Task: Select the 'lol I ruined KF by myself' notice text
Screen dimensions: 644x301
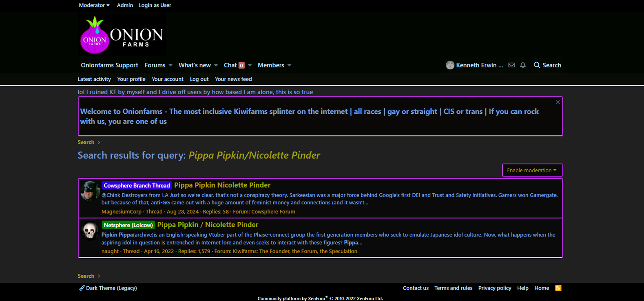Action: (195, 92)
